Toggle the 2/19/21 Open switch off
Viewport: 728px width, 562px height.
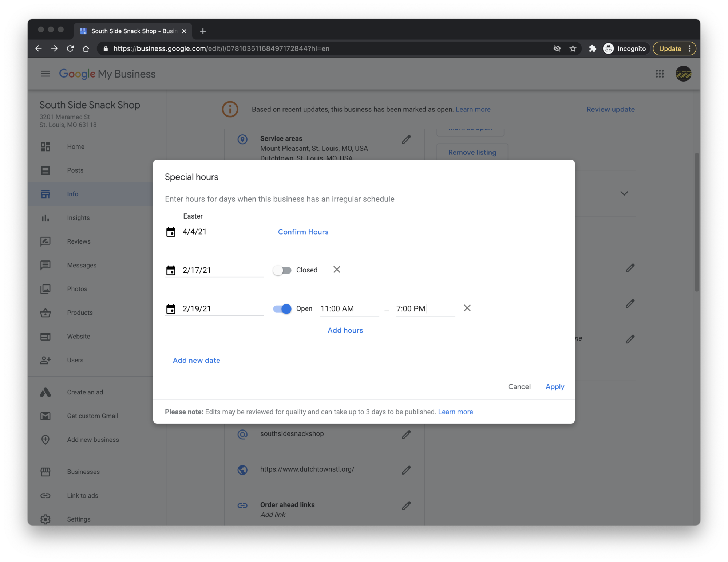[x=282, y=309]
